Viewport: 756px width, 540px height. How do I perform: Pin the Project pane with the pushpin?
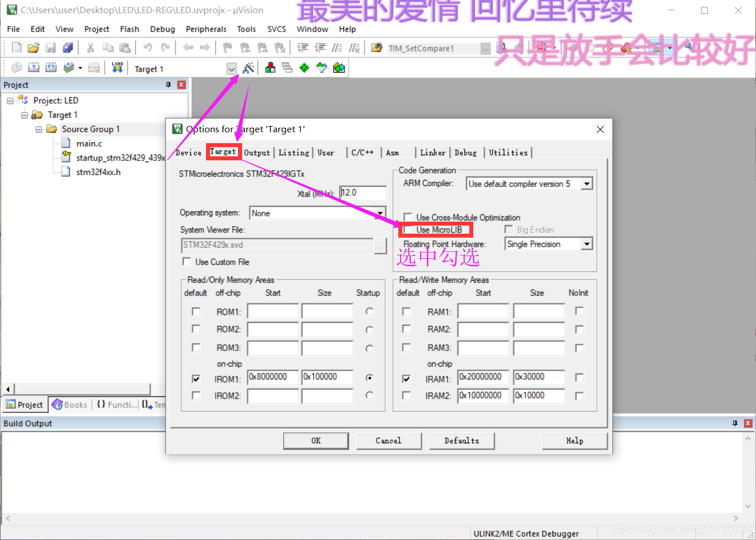pyautogui.click(x=168, y=85)
